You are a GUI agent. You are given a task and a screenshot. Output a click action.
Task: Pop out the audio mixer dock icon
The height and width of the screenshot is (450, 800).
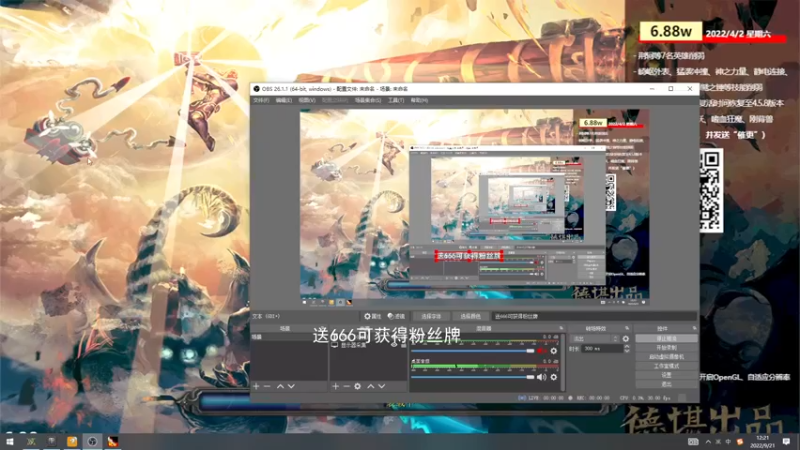click(x=561, y=328)
